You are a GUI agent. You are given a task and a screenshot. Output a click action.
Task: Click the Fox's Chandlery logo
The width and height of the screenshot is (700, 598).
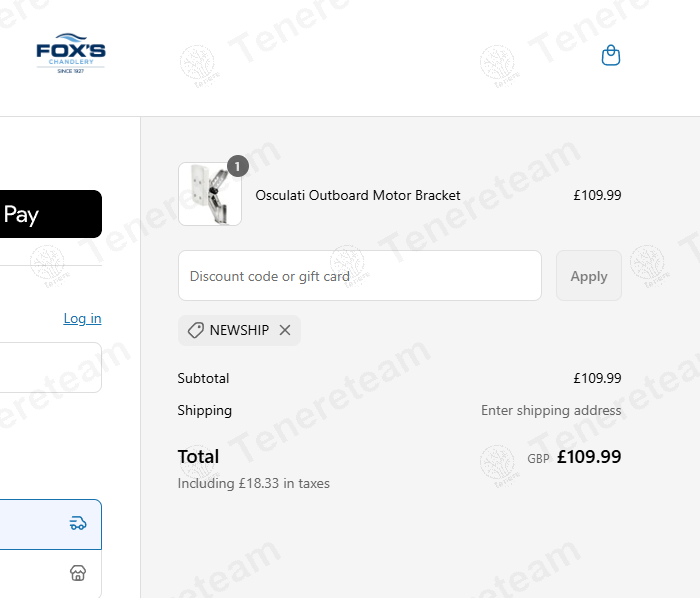pyautogui.click(x=71, y=56)
